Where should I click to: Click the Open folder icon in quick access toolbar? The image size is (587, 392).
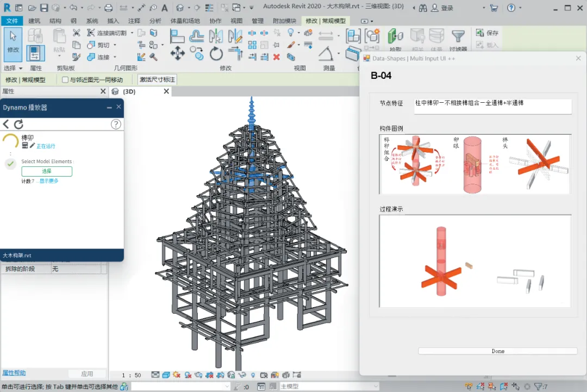pyautogui.click(x=32, y=8)
